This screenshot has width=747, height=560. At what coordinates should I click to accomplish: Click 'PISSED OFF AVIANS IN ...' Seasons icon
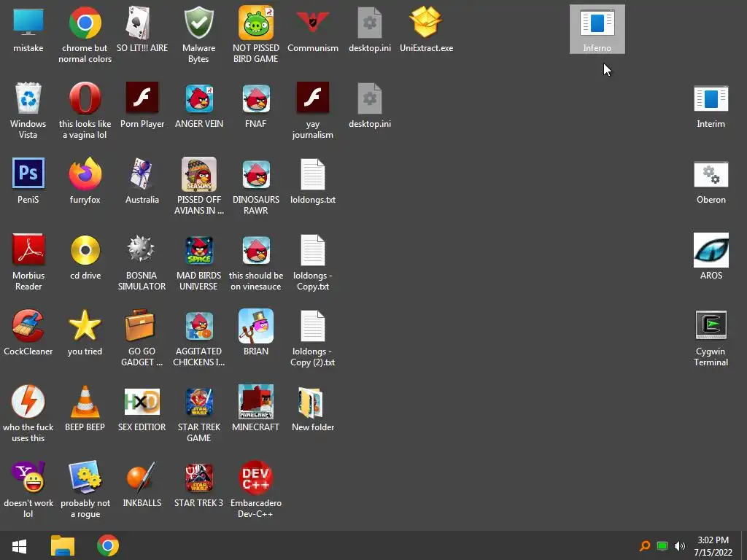tap(198, 174)
